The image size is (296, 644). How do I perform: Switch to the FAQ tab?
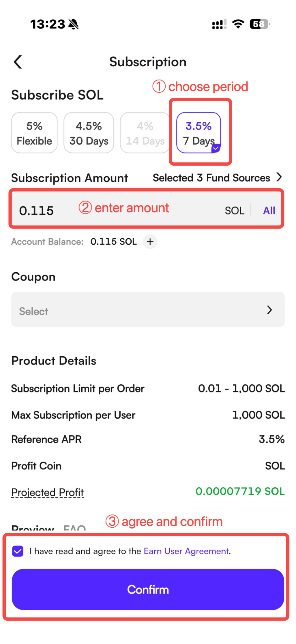[x=74, y=528]
